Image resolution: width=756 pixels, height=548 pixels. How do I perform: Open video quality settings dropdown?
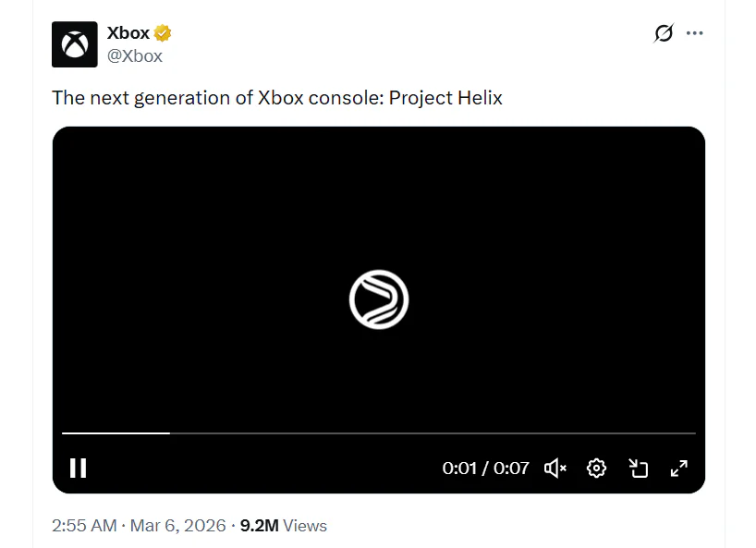tap(596, 468)
